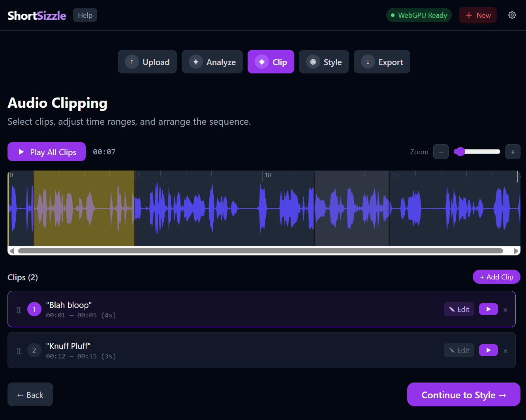This screenshot has width=526, height=420.
Task: Go to the Analyze step
Action: [212, 62]
